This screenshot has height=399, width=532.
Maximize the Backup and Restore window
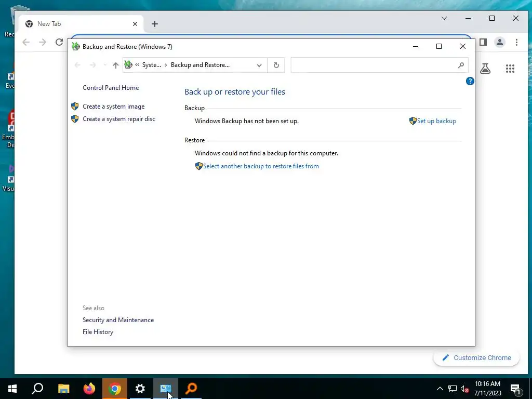pos(439,46)
